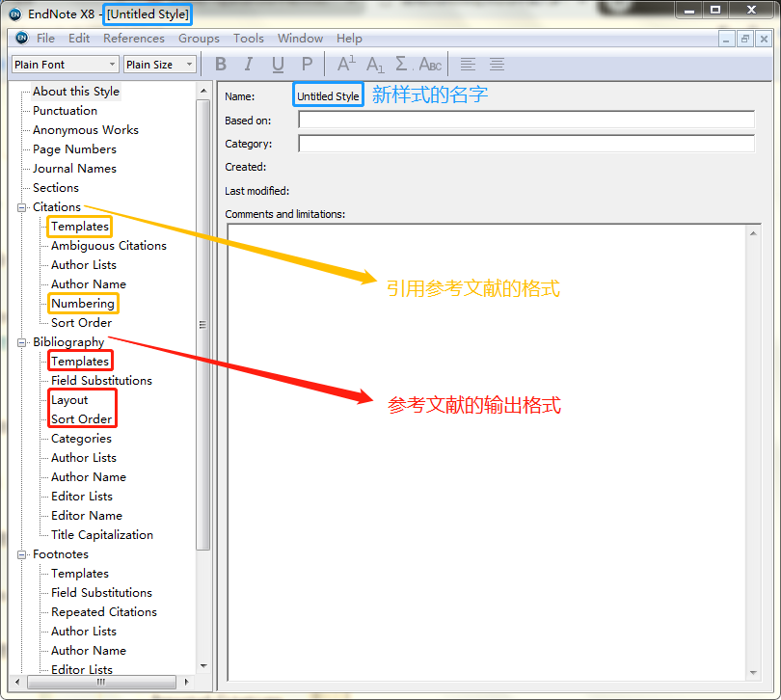Select Editor Name under Bibliography
Viewport: 781px width, 700px height.
[x=87, y=516]
